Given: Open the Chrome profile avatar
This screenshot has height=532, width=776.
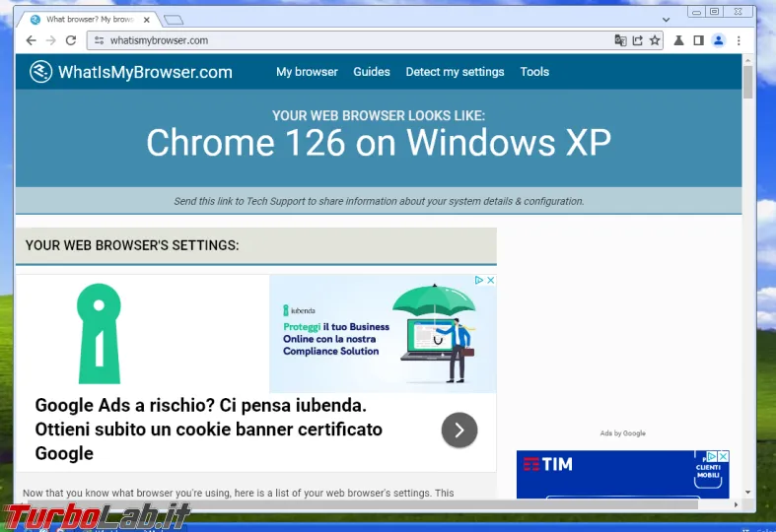Looking at the screenshot, I should (718, 40).
